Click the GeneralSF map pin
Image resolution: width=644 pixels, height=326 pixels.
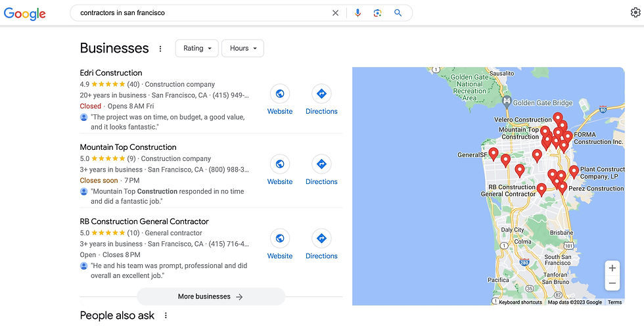[x=494, y=154]
